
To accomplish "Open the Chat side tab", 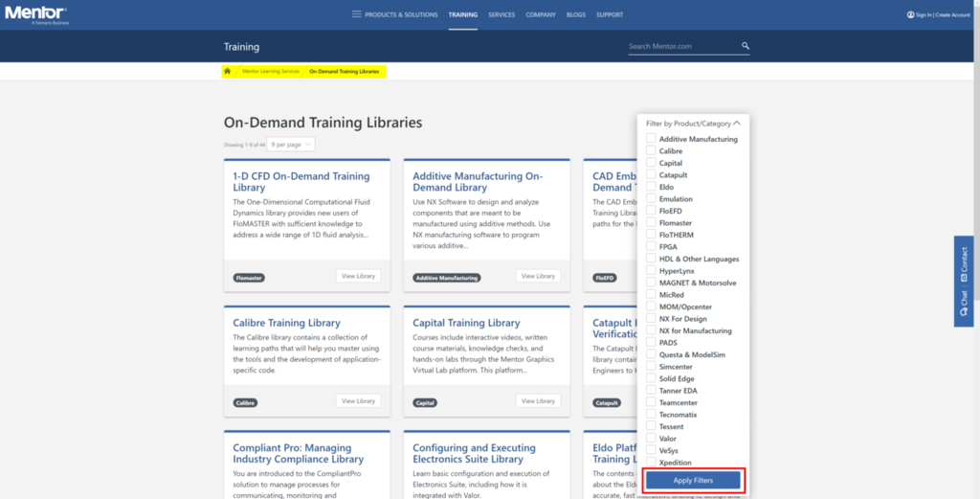I will 963,306.
